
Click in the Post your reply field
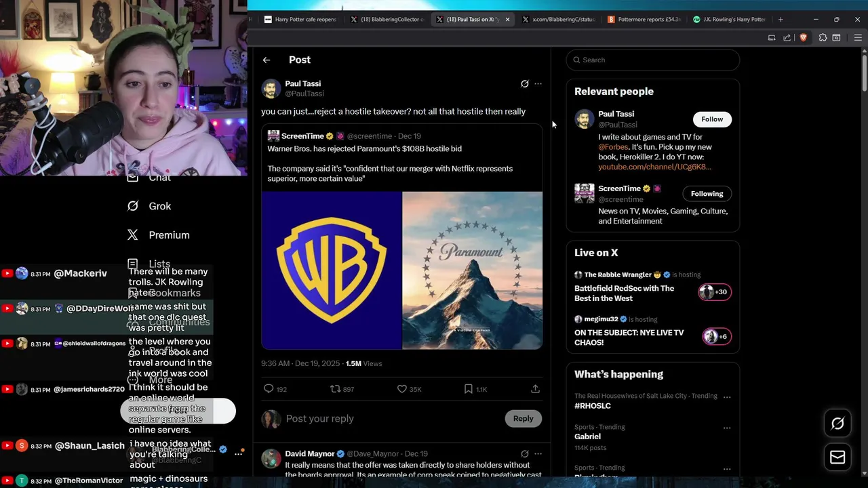(390, 418)
